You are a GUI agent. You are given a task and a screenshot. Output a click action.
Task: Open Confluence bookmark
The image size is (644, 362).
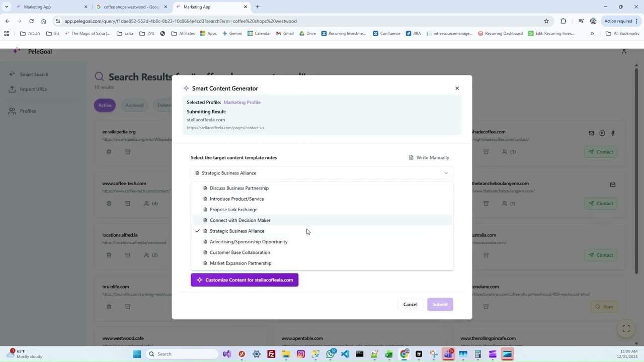tap(386, 34)
